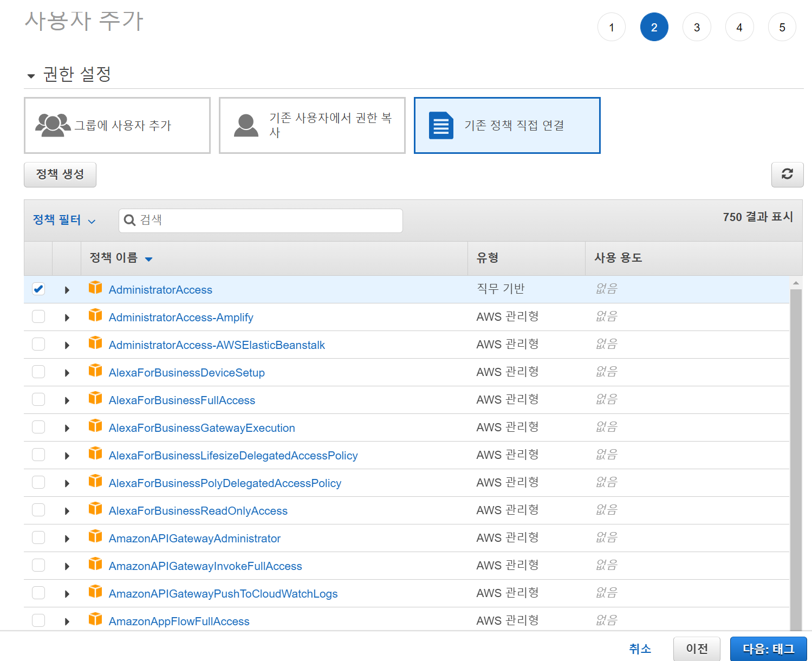The width and height of the screenshot is (812, 661).
Task: Click orange policy icon beside AdministratorAccess-Amplify
Action: [95, 315]
